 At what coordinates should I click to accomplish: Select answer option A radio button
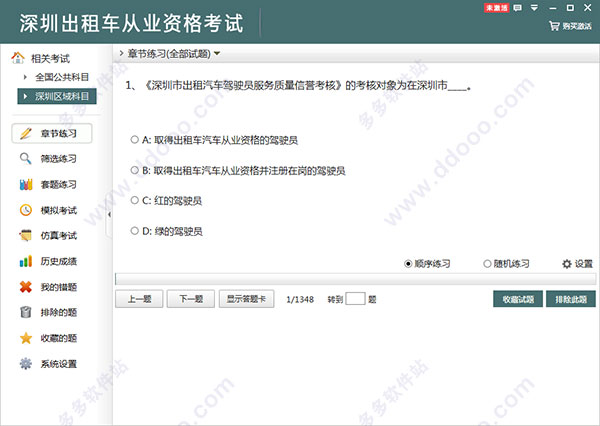coord(134,140)
